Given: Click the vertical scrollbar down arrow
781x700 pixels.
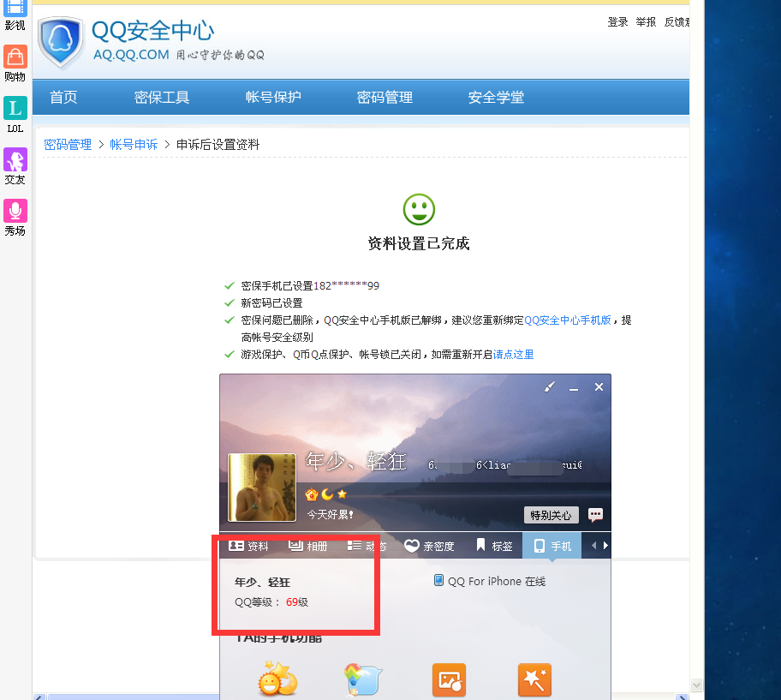Looking at the screenshot, I should pyautogui.click(x=697, y=685).
